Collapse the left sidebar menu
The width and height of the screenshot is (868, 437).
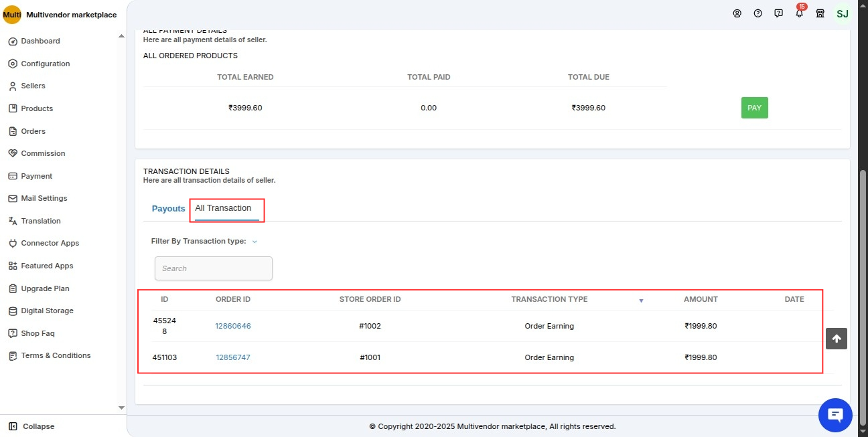pos(31,426)
